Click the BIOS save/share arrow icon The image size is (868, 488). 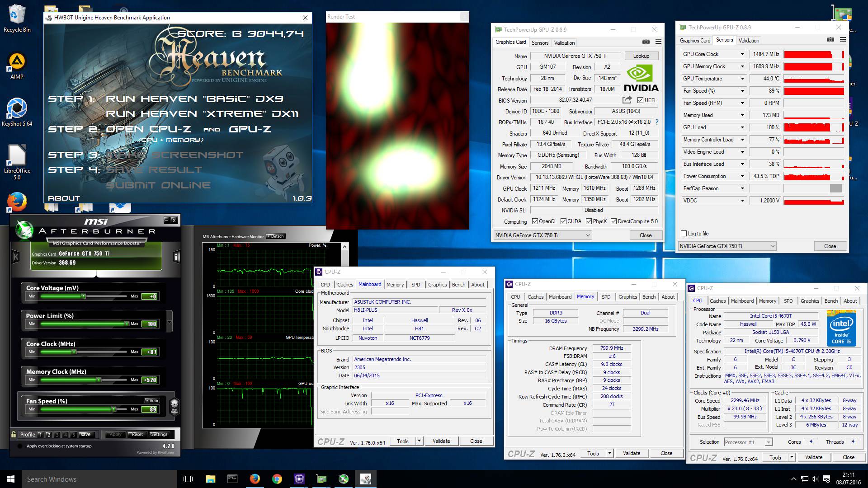click(627, 100)
